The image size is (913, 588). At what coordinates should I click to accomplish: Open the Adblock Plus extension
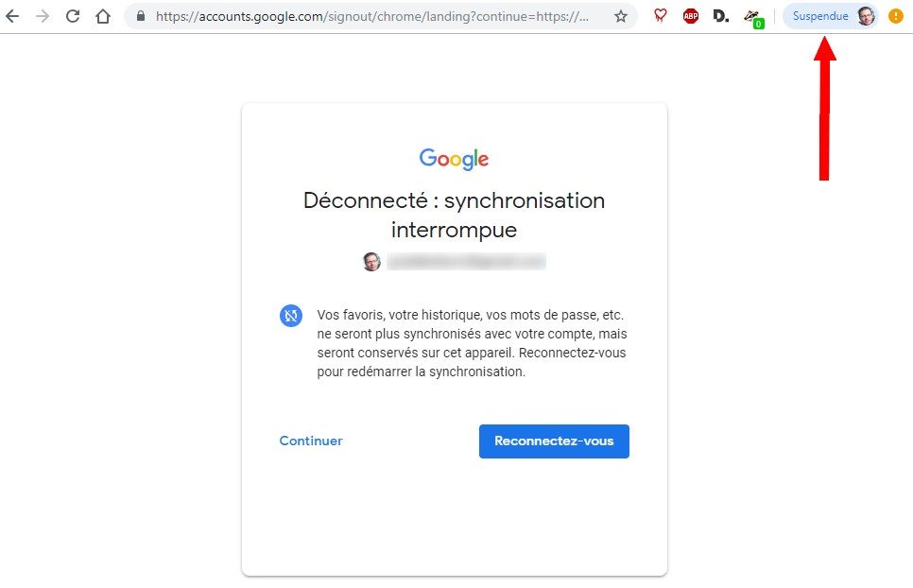point(691,16)
